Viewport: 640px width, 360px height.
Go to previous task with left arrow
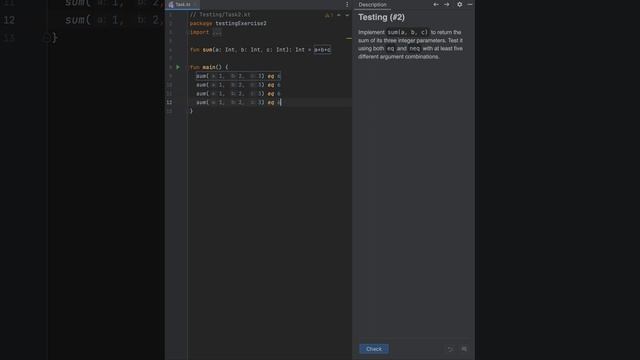coord(436,4)
